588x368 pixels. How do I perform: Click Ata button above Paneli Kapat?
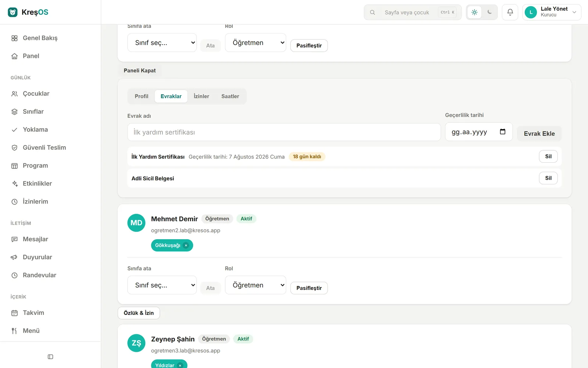click(x=210, y=46)
